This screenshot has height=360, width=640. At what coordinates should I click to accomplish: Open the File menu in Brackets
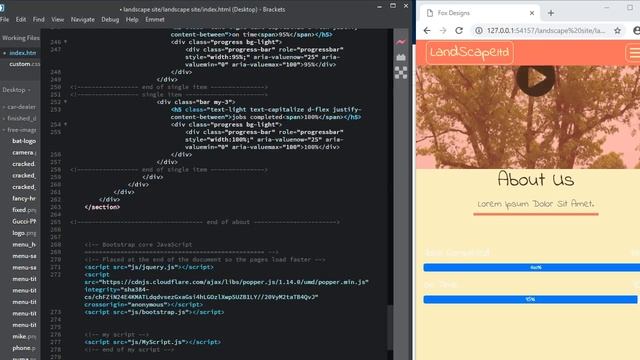coord(5,19)
